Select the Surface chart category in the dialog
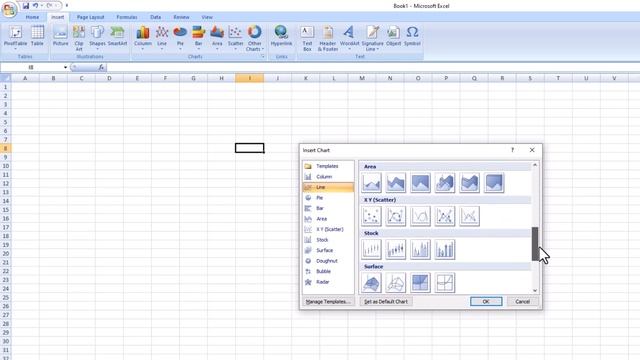This screenshot has height=360, width=640. coord(328,250)
